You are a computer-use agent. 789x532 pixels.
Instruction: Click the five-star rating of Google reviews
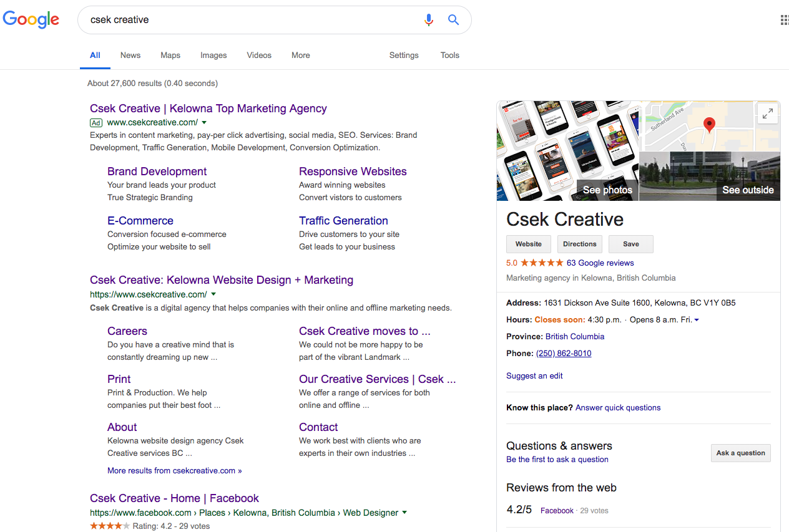542,263
